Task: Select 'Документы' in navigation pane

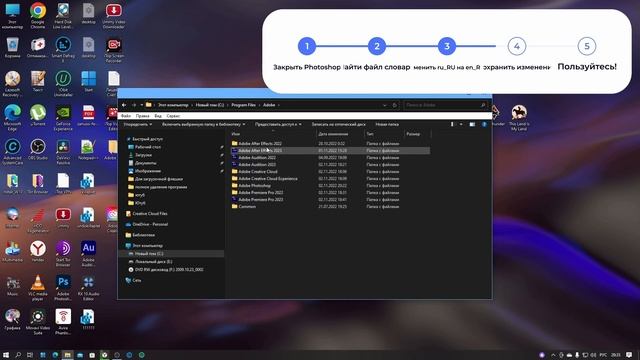Action: (145, 163)
